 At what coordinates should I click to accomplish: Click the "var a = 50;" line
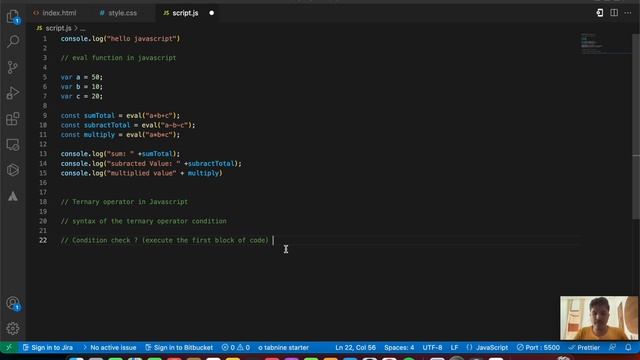coord(82,77)
